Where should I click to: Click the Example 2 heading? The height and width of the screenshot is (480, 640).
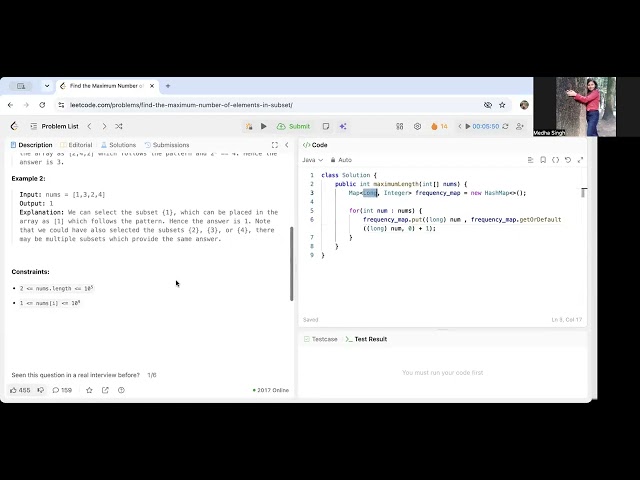tap(29, 179)
